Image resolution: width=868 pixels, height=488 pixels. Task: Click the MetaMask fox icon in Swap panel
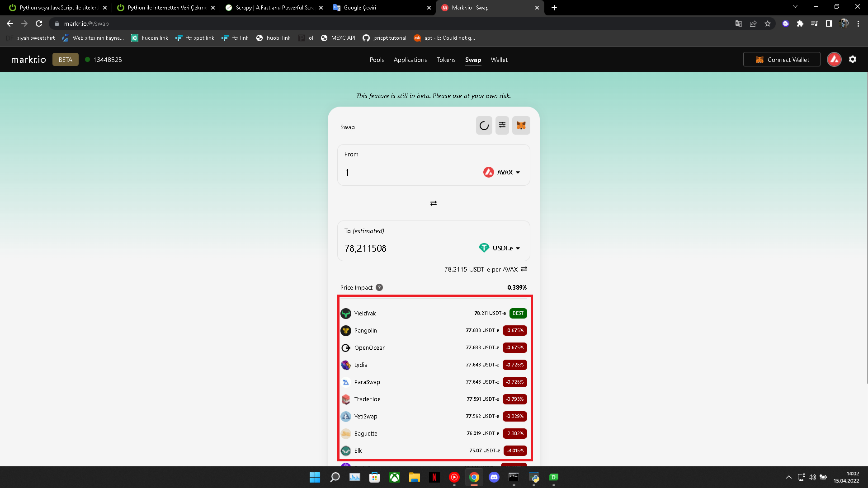click(521, 126)
